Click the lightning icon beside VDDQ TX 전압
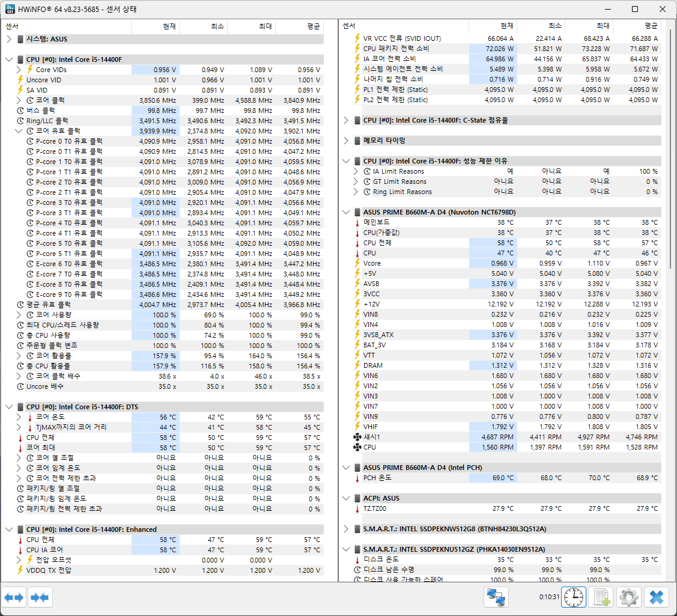This screenshot has height=616, width=677. (20, 570)
